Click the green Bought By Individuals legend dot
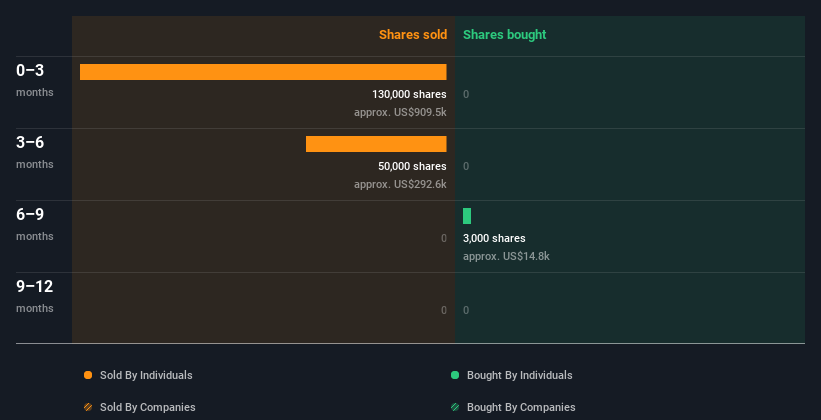 tap(455, 375)
